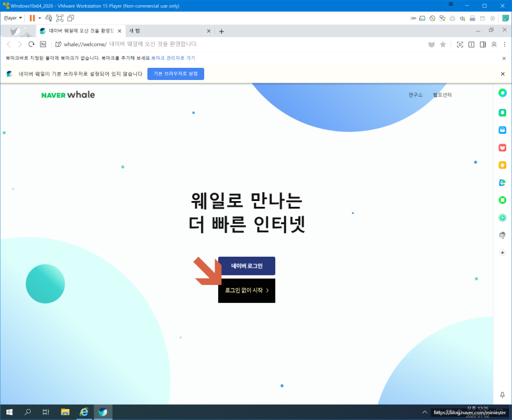Pause the virtual machine
The width and height of the screenshot is (512, 420).
[x=32, y=18]
